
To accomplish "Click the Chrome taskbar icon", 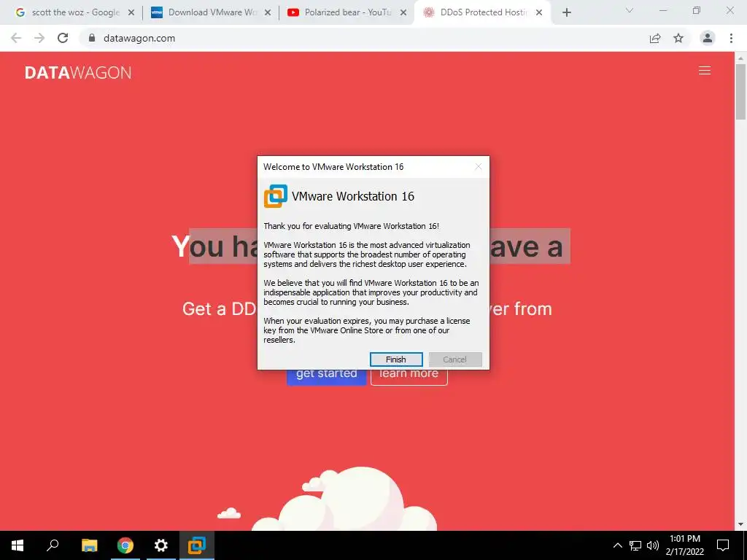I will coord(125,545).
